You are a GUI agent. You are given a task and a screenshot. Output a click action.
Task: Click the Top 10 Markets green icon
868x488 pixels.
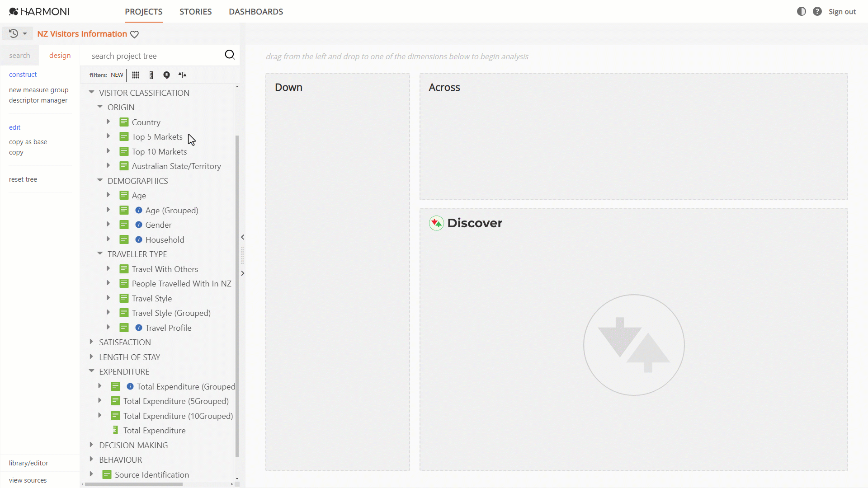click(124, 151)
